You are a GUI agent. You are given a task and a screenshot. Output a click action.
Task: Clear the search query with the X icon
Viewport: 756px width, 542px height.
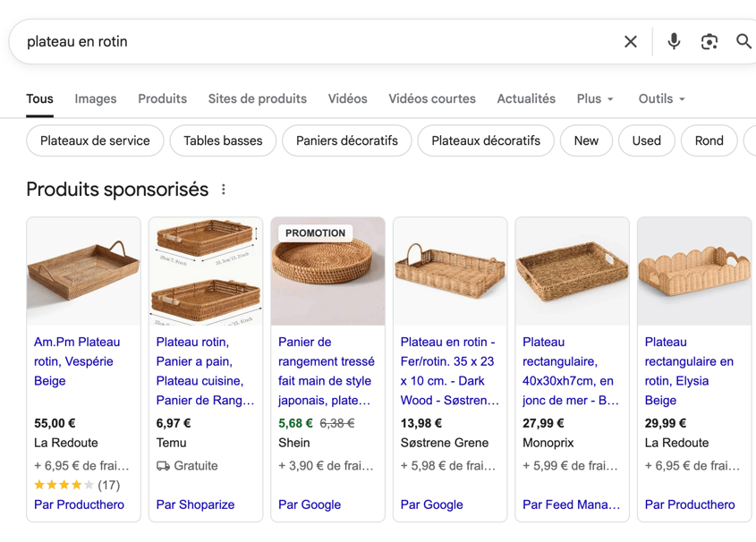tap(631, 41)
